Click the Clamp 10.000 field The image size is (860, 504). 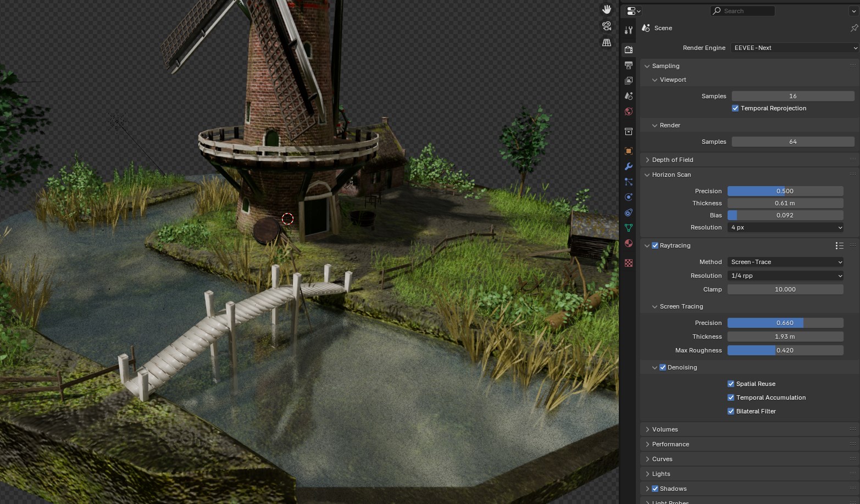[785, 289]
